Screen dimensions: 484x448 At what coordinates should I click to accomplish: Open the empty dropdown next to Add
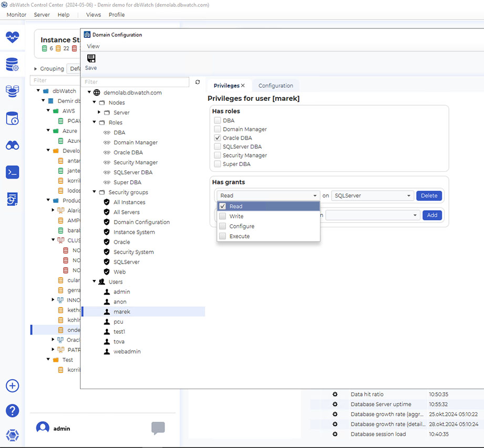373,215
